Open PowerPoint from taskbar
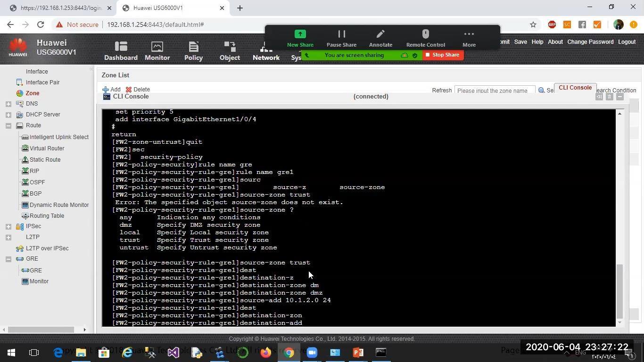 click(358, 352)
